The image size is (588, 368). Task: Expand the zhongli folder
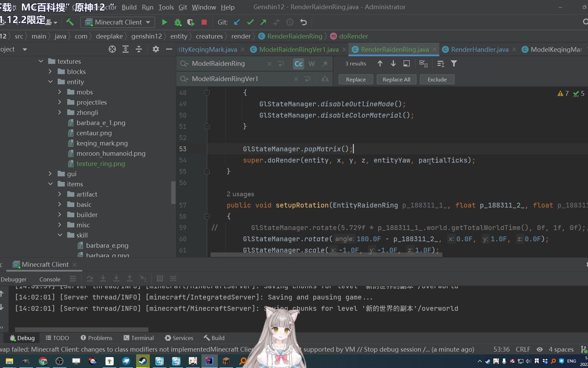[60, 112]
